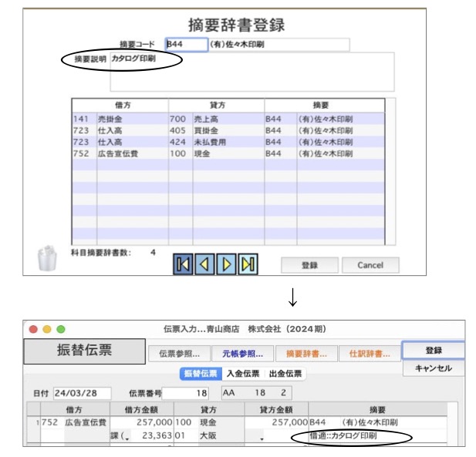Go to previous record arrow
This screenshot has height=457, width=476.
pos(204,264)
